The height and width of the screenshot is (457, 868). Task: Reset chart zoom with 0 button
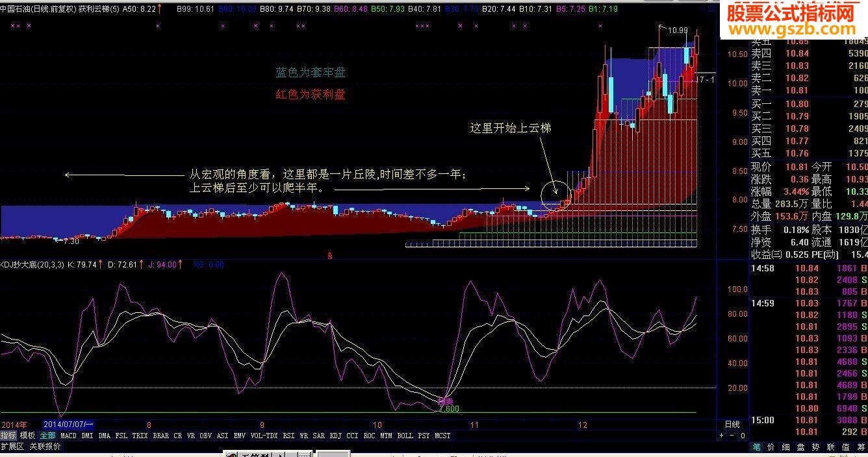click(743, 436)
